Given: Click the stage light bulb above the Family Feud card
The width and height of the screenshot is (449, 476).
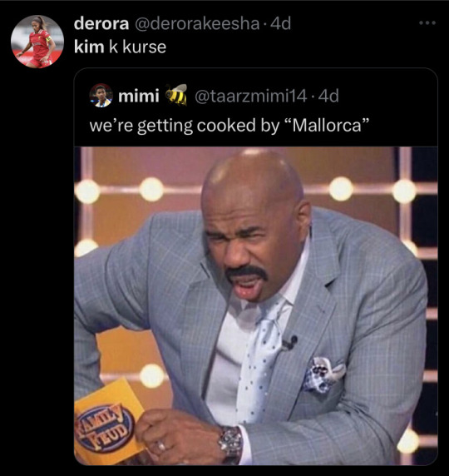Looking at the screenshot, I should coord(151,375).
